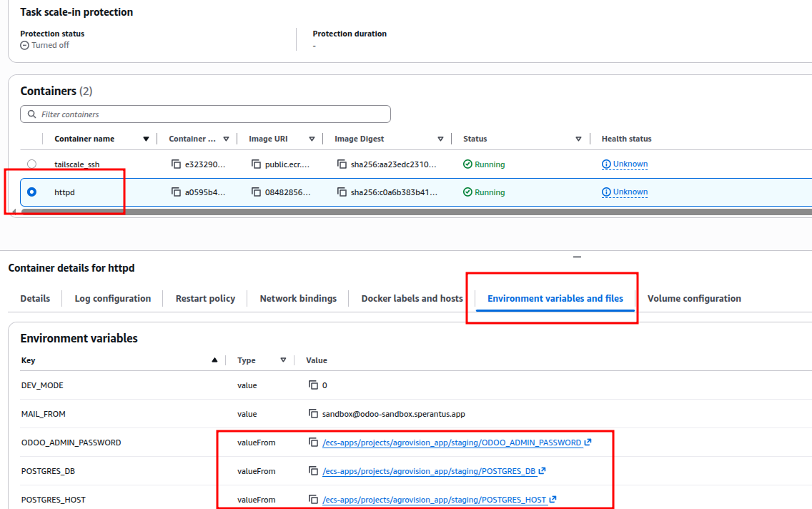
Task: Sort containers by Status column
Action: (x=578, y=139)
